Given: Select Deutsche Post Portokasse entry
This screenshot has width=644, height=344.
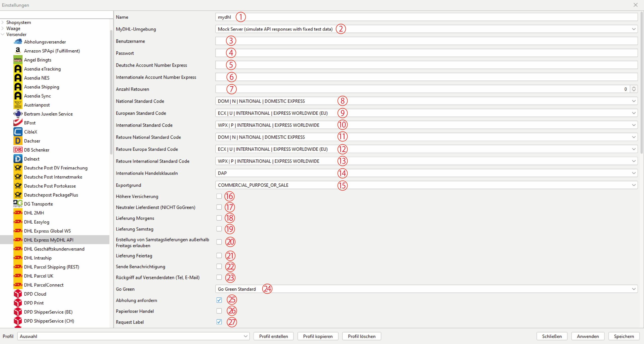Looking at the screenshot, I should (50, 186).
